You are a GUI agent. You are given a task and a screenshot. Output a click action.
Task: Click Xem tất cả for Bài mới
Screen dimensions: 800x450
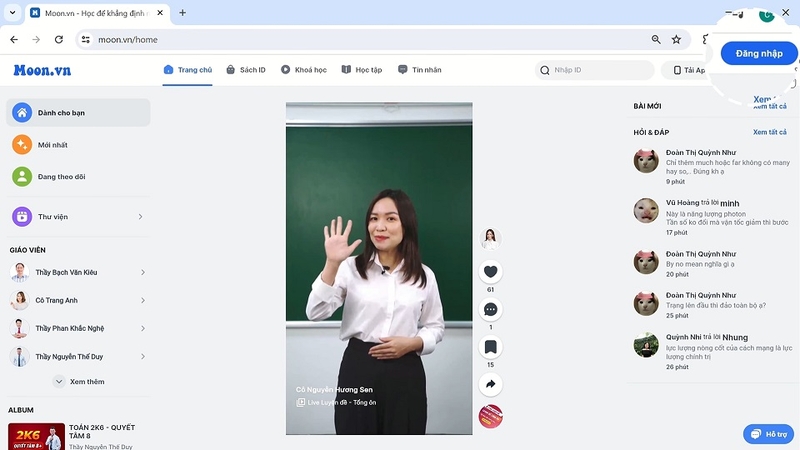769,106
